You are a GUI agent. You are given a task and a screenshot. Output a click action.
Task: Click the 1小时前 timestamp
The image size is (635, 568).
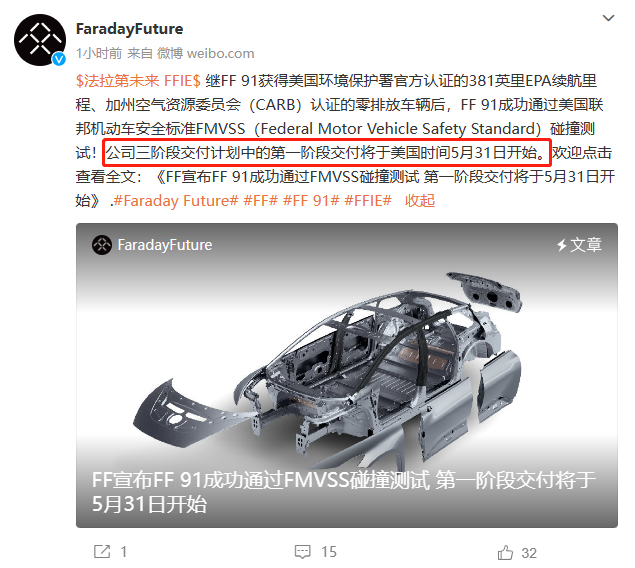pos(99,53)
